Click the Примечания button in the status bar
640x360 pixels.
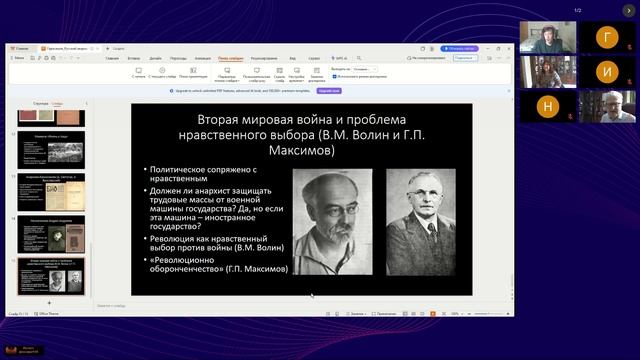[384, 314]
